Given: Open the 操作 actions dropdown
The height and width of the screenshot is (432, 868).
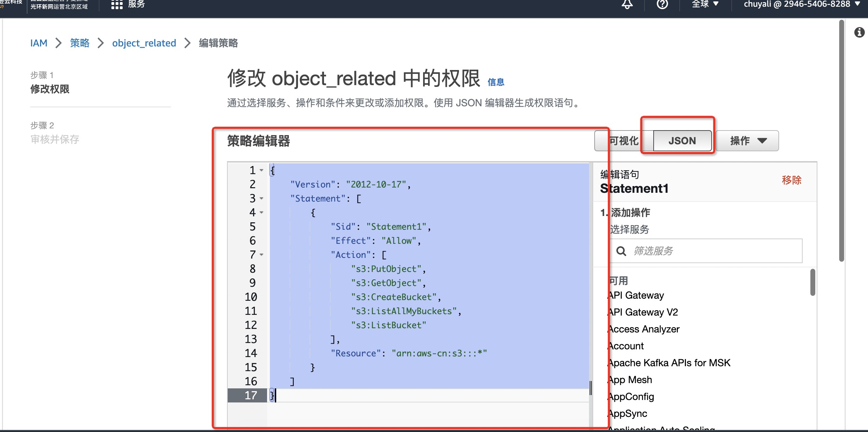Looking at the screenshot, I should click(747, 141).
